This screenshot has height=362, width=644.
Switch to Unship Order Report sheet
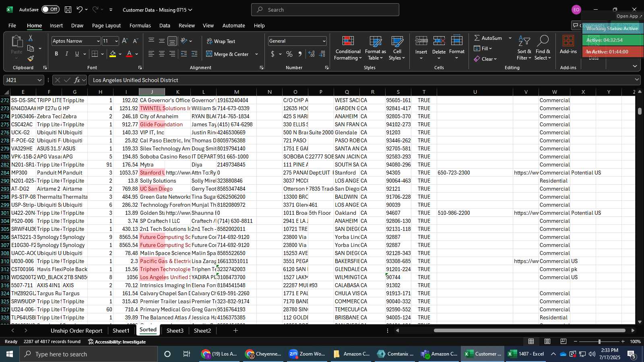click(76, 331)
